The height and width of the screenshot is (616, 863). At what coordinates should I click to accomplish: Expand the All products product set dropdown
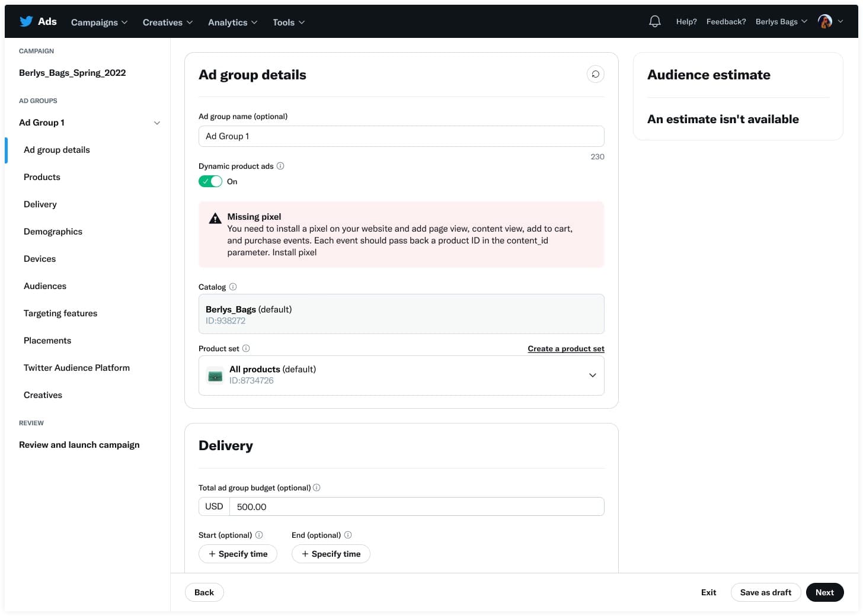coord(592,375)
